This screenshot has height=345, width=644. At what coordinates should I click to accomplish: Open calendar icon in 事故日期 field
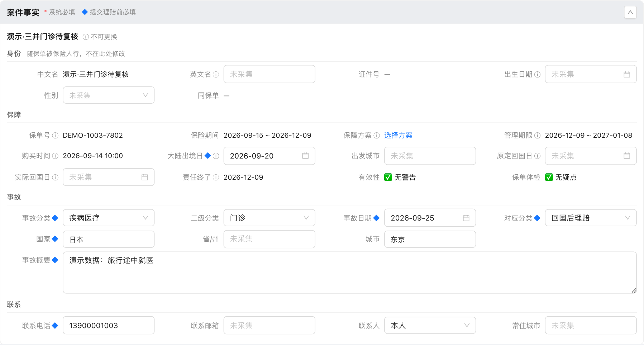466,218
